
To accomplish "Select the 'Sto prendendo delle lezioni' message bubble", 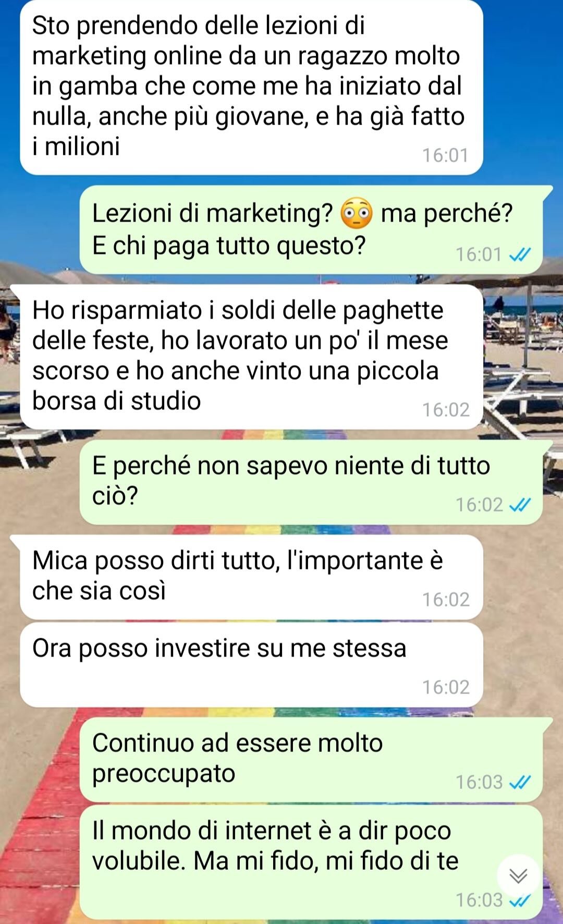I will coord(251,88).
